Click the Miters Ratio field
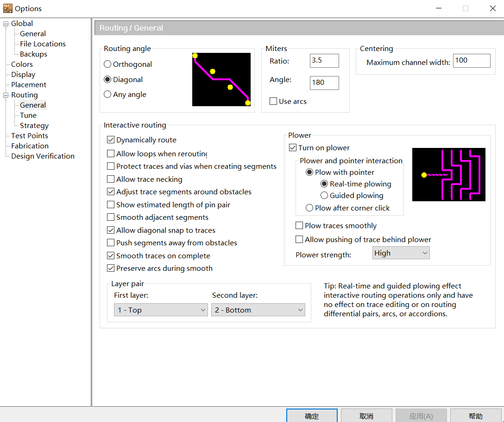The height and width of the screenshot is (422, 504). [x=324, y=61]
